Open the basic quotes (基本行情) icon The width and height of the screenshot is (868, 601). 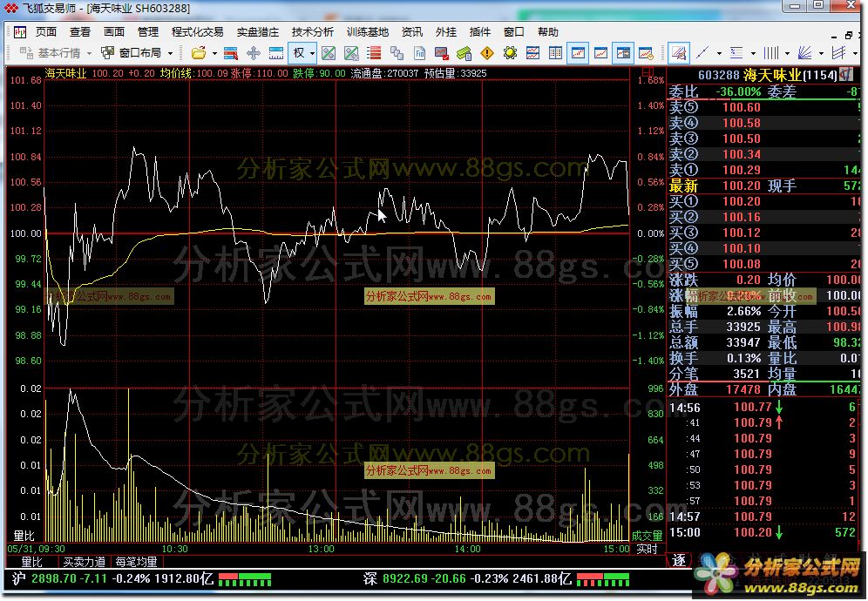pyautogui.click(x=26, y=53)
